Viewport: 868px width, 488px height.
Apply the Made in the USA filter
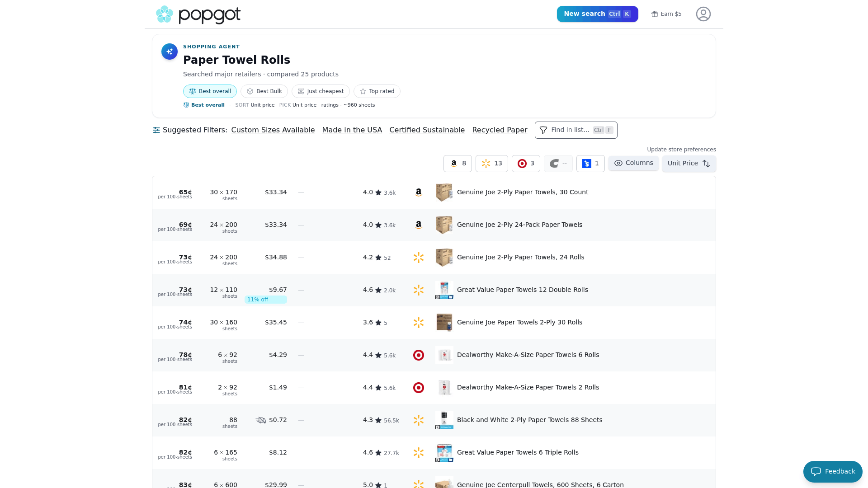(352, 130)
